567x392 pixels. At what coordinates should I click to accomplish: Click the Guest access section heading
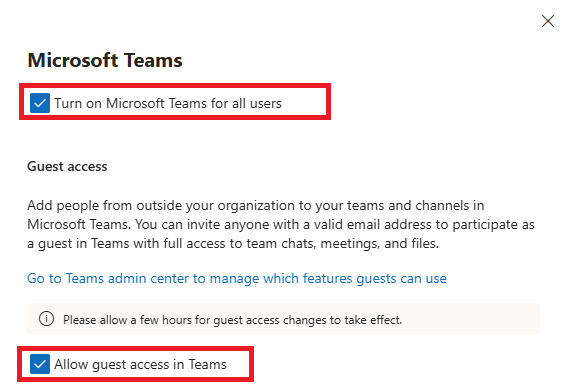67,167
